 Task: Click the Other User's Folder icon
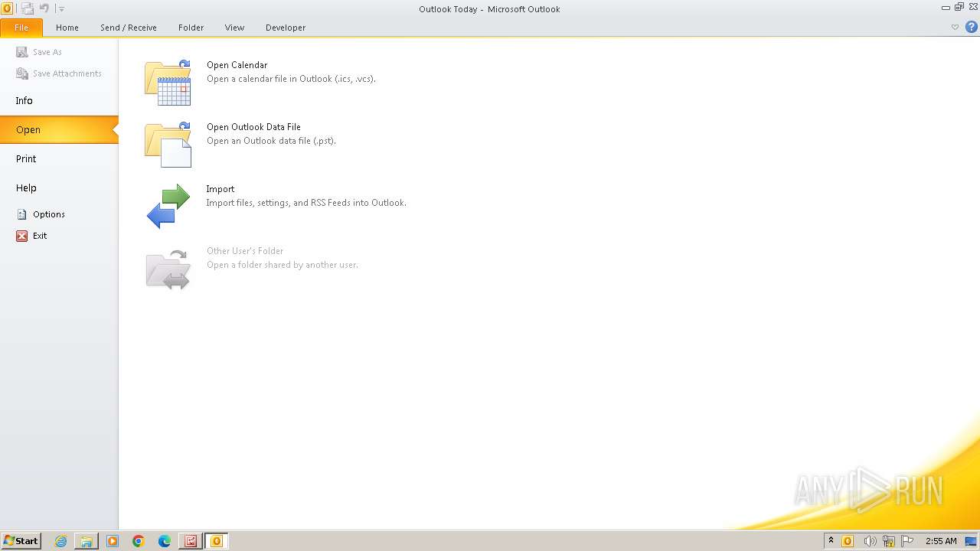pyautogui.click(x=168, y=269)
